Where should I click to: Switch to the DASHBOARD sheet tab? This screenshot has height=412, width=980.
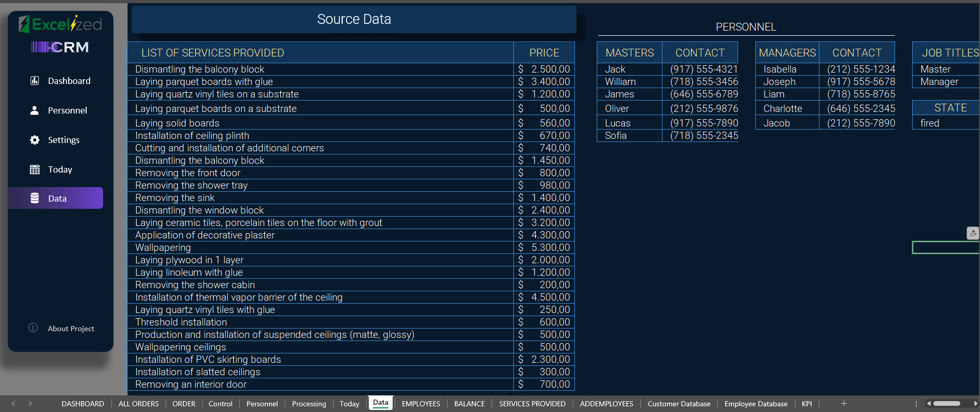(x=83, y=404)
